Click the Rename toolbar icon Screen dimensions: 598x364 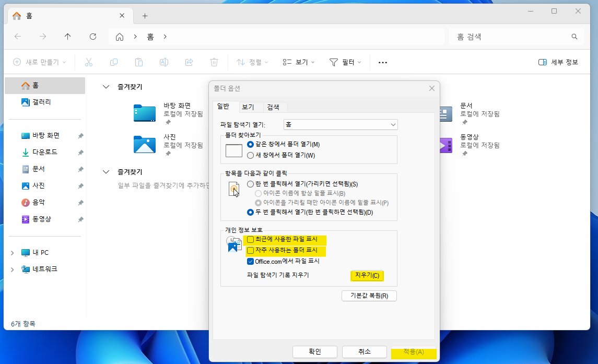coord(164,62)
